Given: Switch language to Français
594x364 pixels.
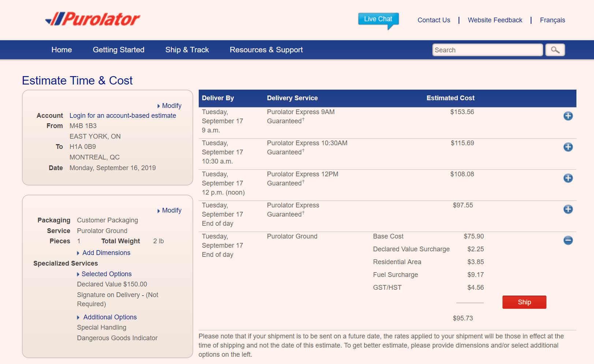Looking at the screenshot, I should click(x=552, y=20).
